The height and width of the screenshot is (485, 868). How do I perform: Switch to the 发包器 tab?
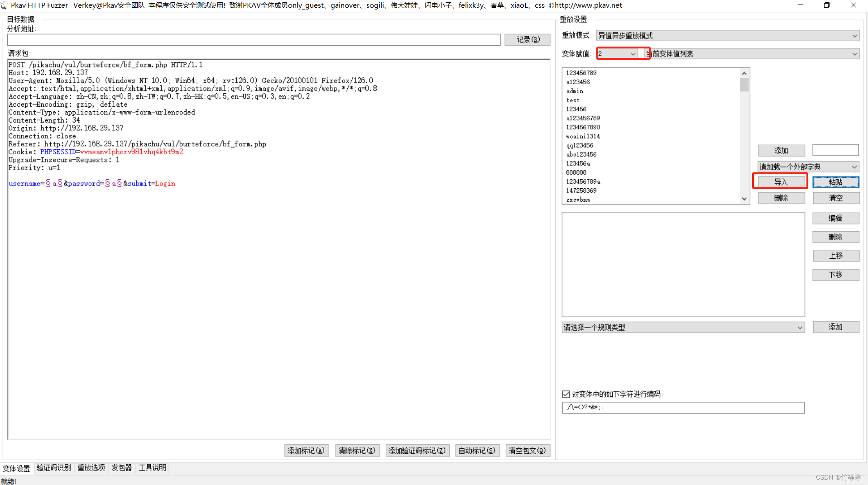[x=121, y=467]
